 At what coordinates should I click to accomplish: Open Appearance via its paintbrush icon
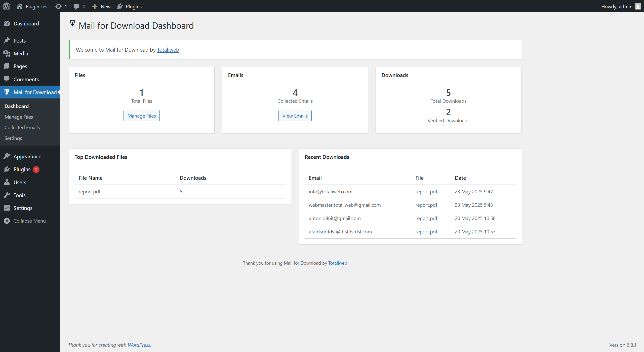7,156
